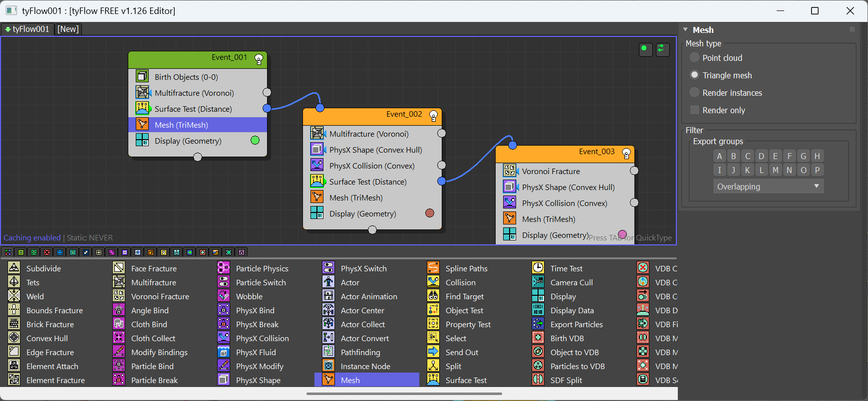Switch to the tyFlow001 tab
868x401 pixels.
click(27, 29)
